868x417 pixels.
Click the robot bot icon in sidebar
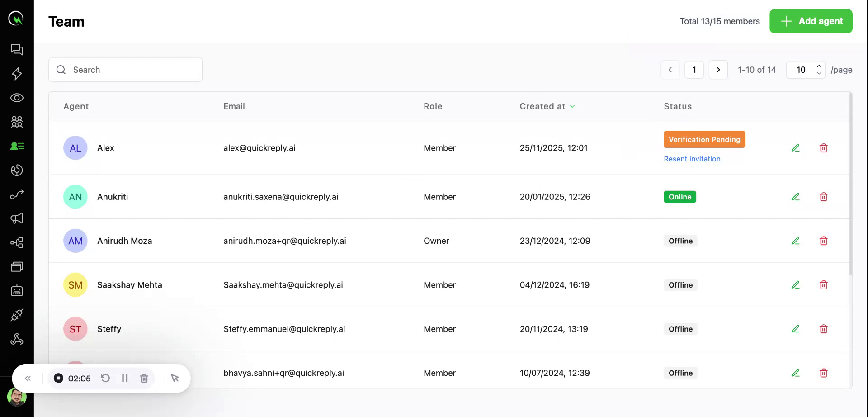click(17, 291)
